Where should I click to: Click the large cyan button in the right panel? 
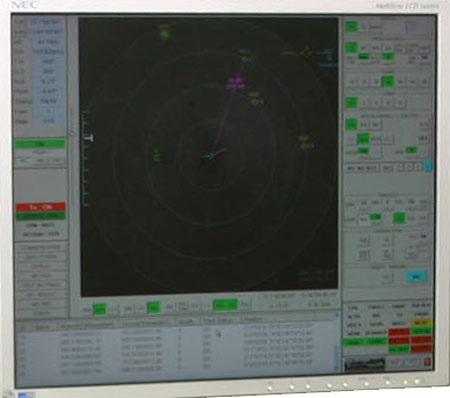click(417, 277)
